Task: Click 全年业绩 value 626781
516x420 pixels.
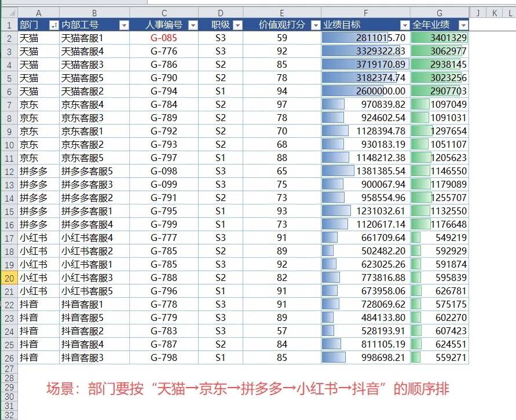Action: 440,291
